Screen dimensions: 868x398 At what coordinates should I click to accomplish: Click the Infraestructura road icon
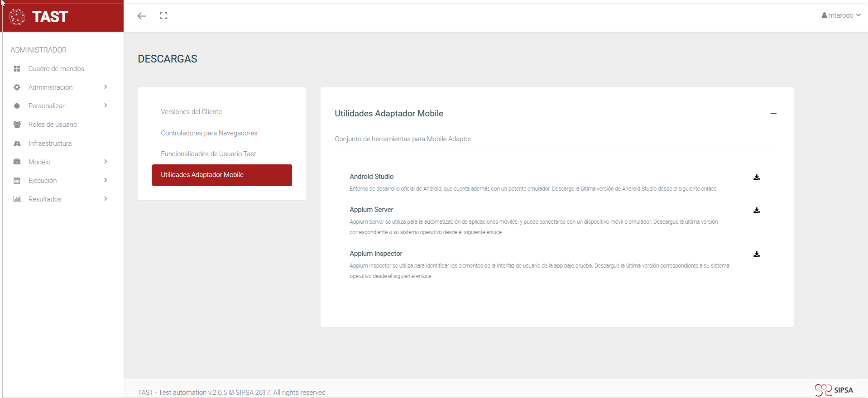pos(17,144)
